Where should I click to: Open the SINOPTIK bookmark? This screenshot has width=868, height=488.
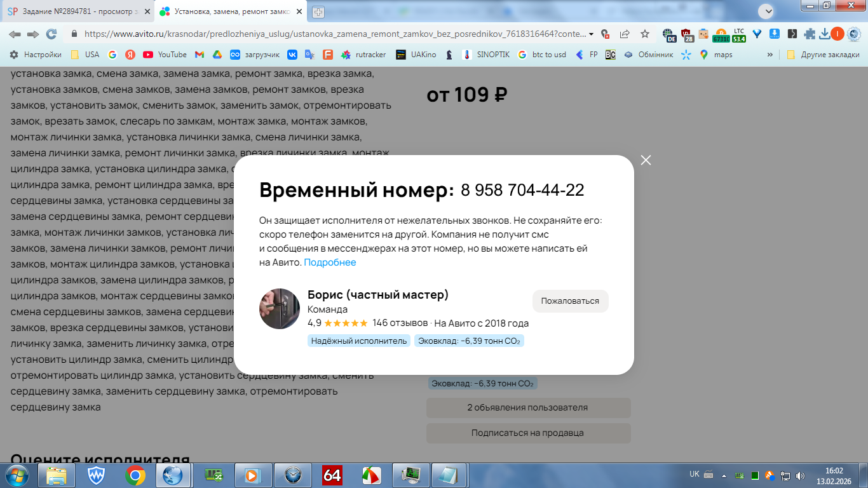[487, 55]
